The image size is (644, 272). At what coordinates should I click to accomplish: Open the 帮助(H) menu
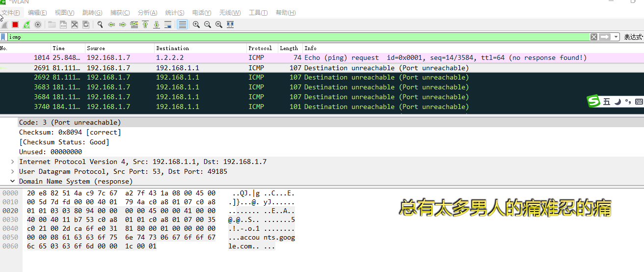286,13
